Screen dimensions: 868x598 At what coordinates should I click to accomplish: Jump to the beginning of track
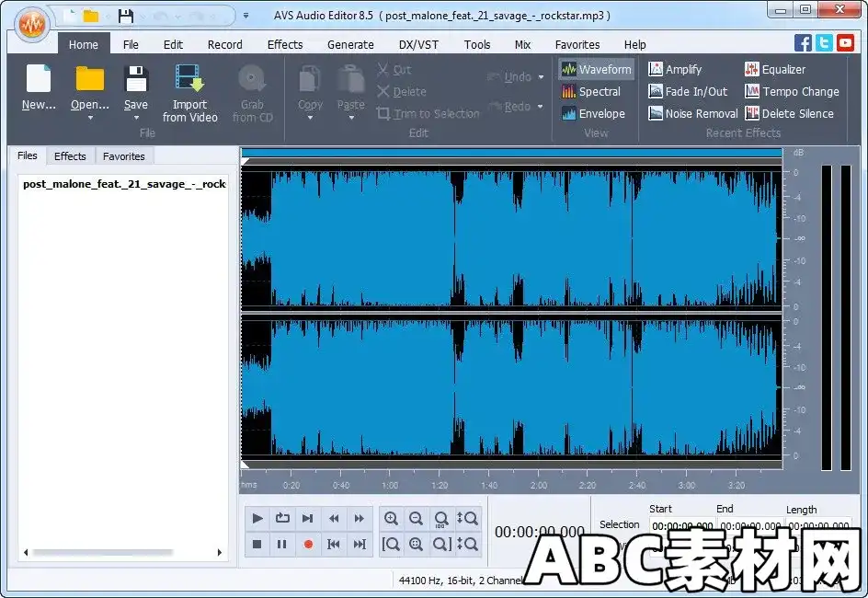click(x=334, y=545)
